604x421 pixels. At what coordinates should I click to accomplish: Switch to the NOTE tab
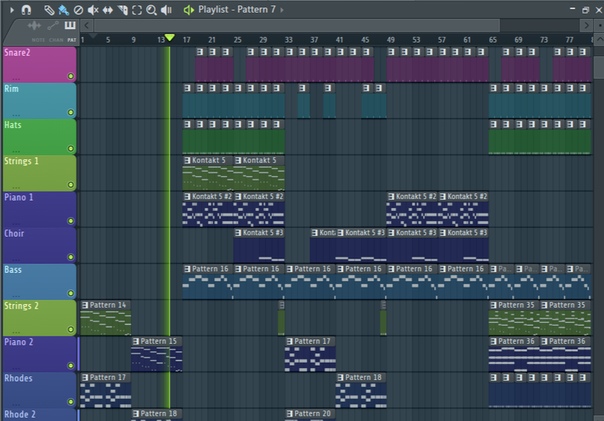38,40
